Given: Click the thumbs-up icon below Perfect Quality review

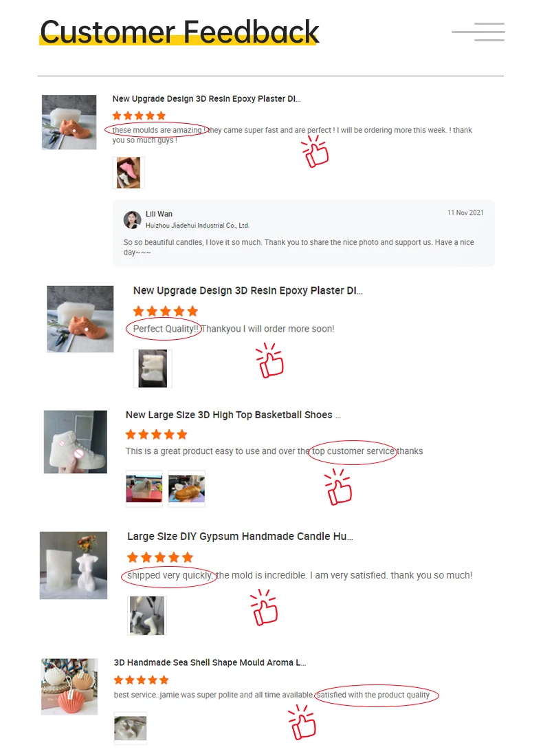Looking at the screenshot, I should (x=270, y=360).
